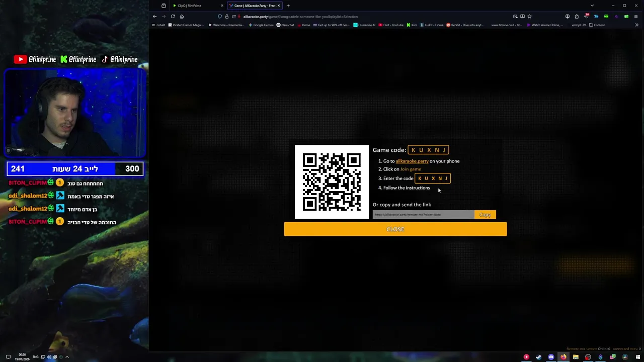644x362 pixels.
Task: Close the AllKaraoke.Party tab
Action: point(278,6)
